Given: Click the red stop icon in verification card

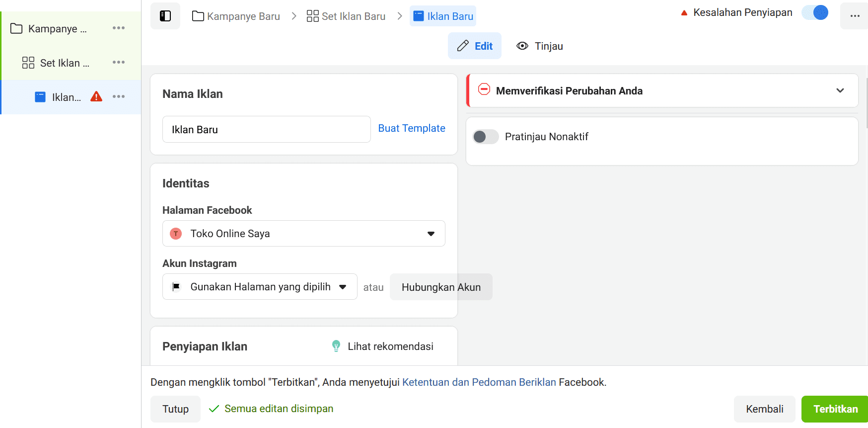Looking at the screenshot, I should pos(484,89).
